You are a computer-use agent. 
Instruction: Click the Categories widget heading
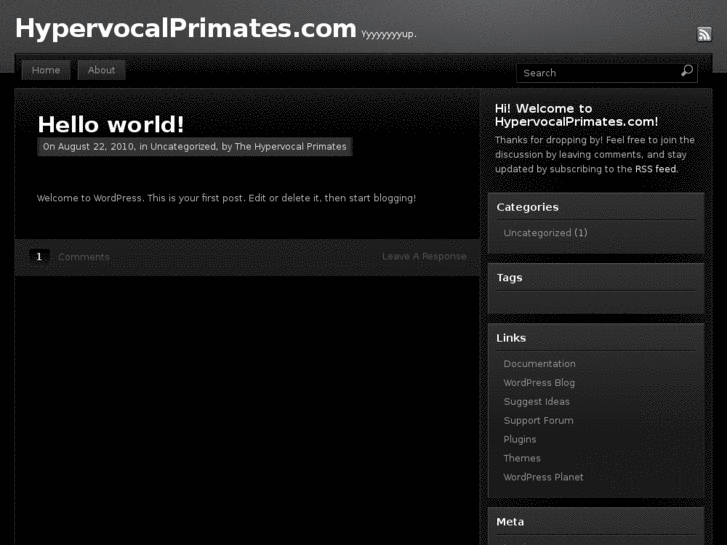click(x=527, y=207)
